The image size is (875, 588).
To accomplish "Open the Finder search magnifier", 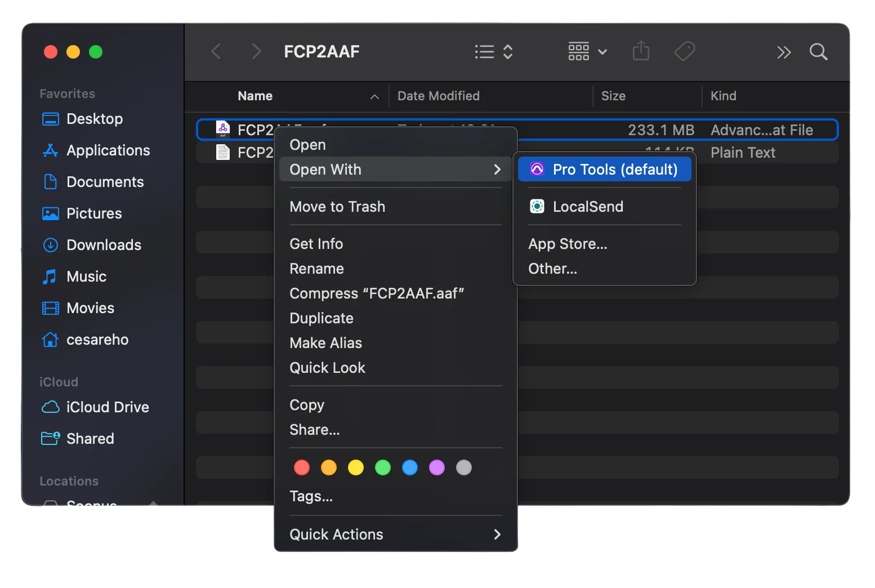I will coord(818,52).
